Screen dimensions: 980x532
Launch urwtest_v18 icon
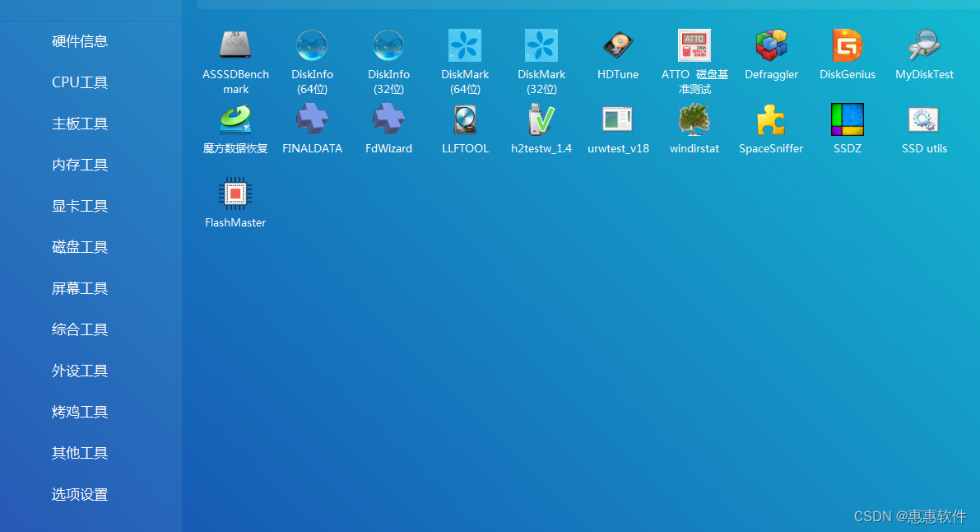[617, 119]
